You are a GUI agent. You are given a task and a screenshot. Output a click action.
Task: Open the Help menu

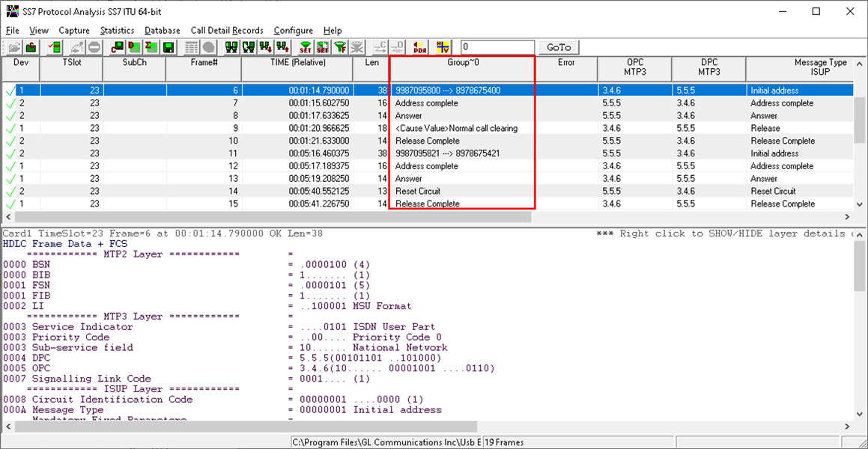[333, 31]
